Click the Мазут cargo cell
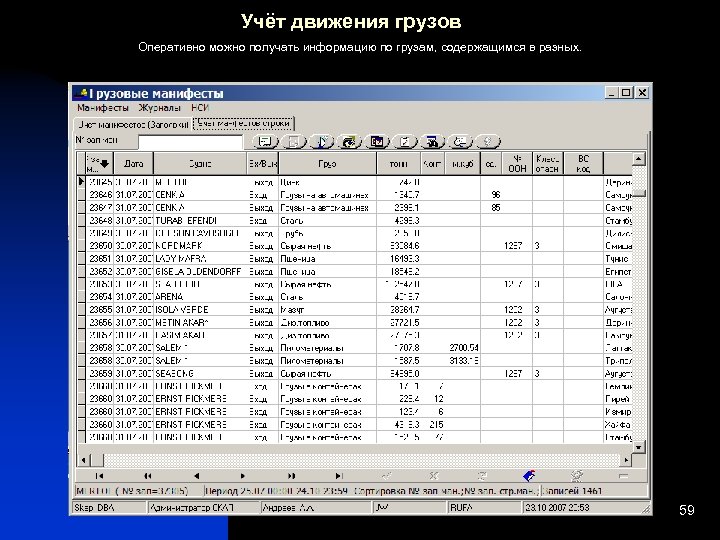The height and width of the screenshot is (540, 720). (327, 309)
